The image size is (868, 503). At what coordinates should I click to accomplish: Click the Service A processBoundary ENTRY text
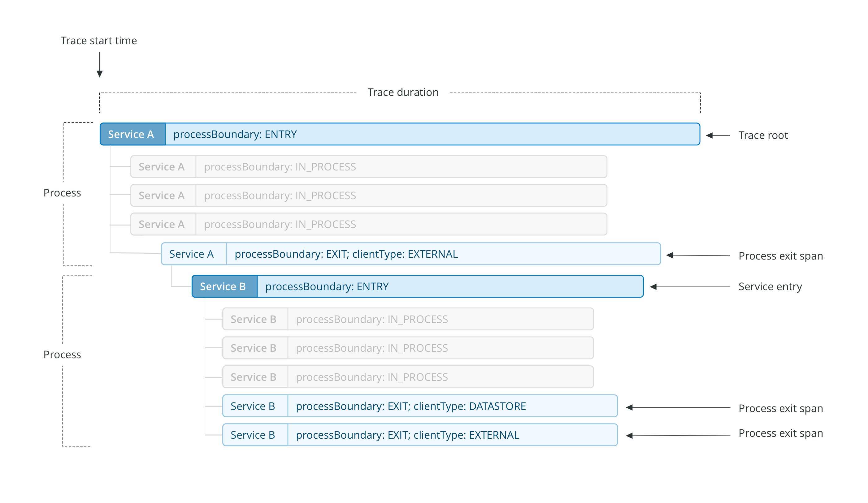click(235, 134)
